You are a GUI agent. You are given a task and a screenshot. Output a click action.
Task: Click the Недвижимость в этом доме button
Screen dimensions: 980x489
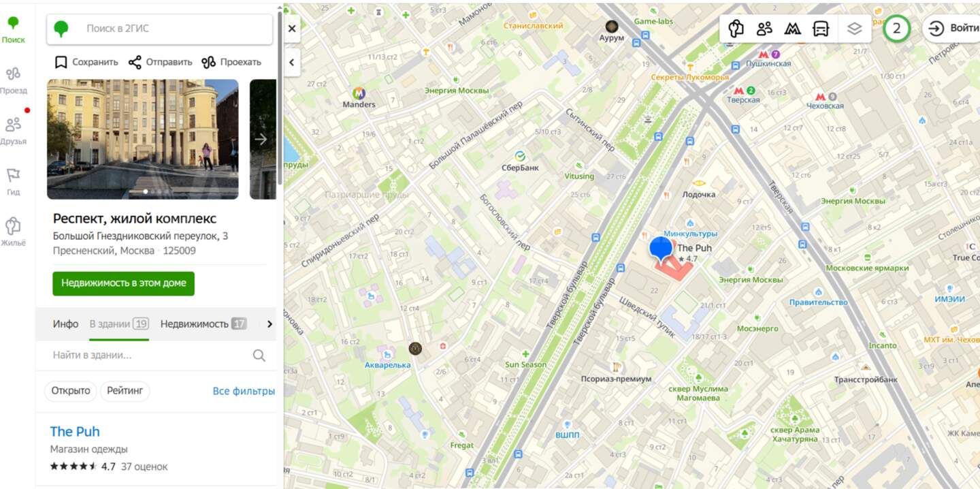coord(124,283)
